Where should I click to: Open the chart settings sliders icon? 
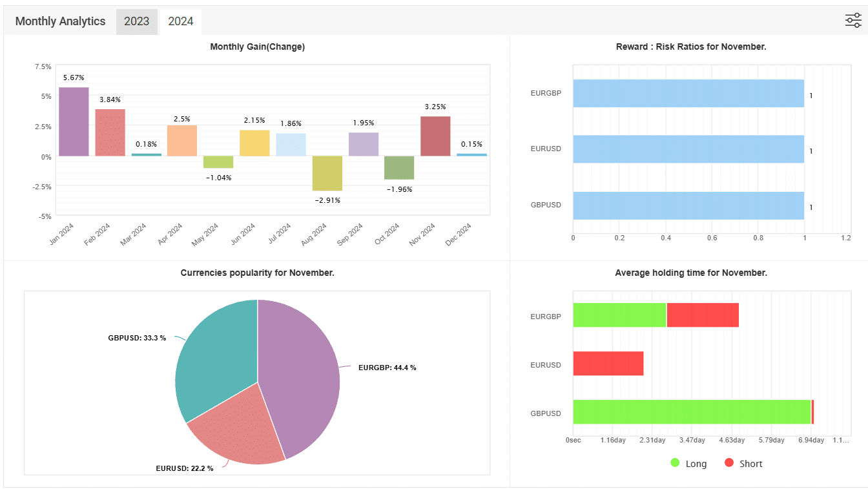[x=853, y=21]
